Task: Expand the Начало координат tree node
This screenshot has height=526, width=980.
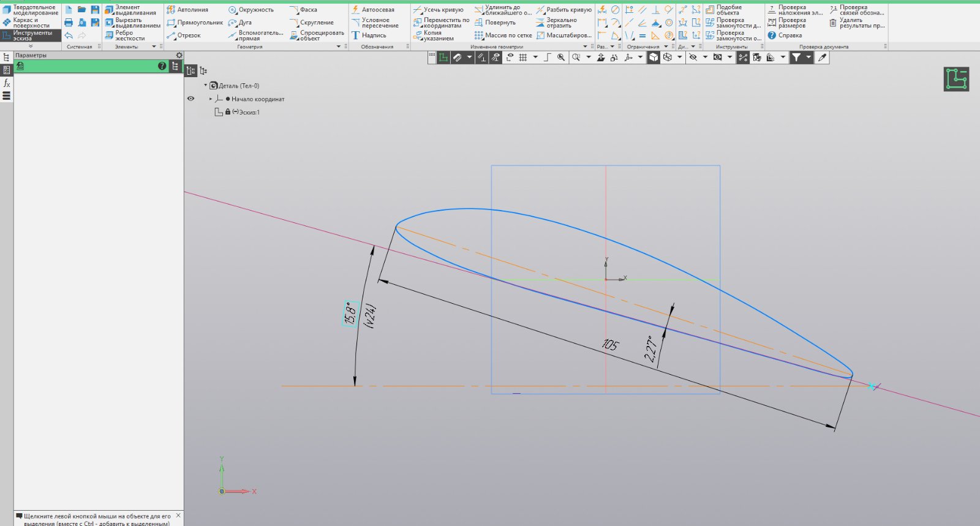Action: point(211,99)
